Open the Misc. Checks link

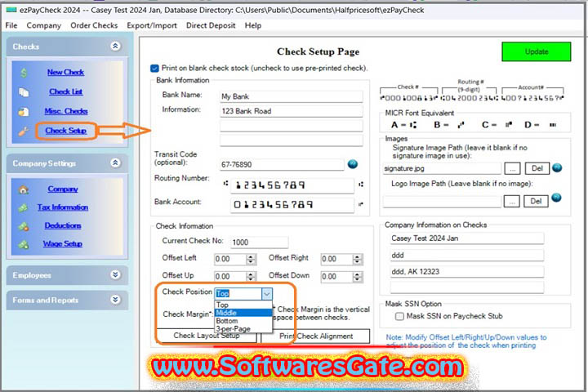click(66, 111)
